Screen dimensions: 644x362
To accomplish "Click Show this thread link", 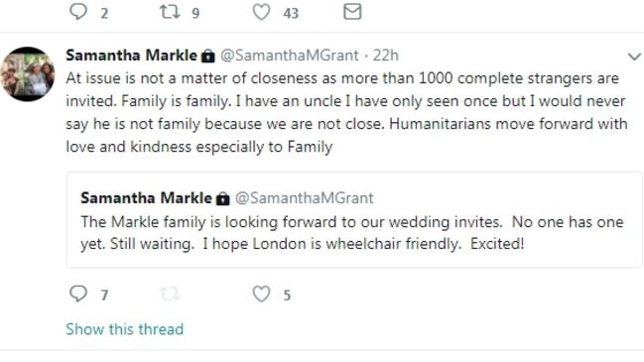I will tap(124, 329).
